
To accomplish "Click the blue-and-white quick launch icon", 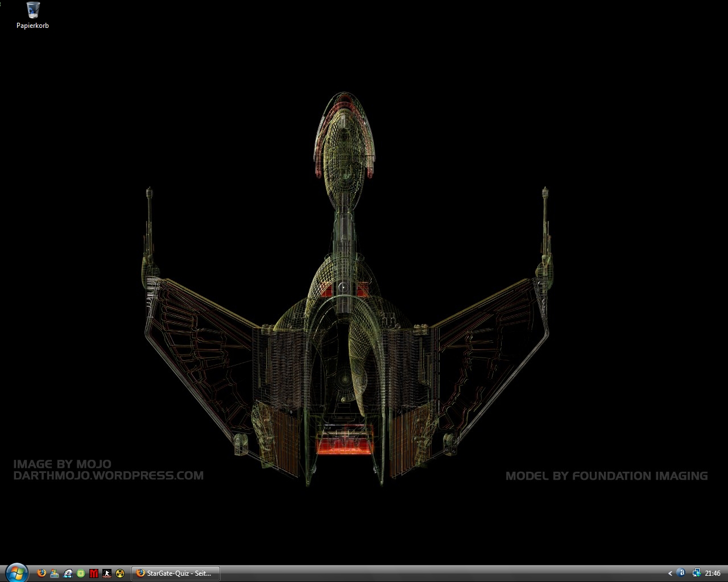I will click(68, 573).
